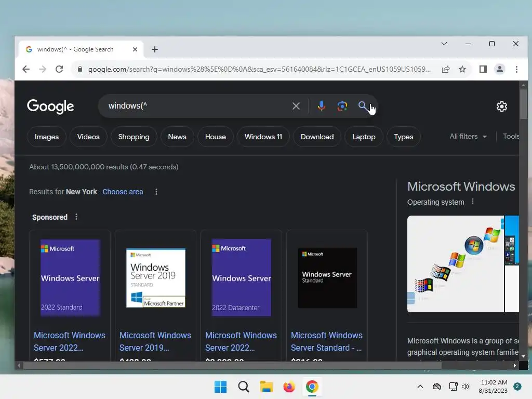Open the Microsoft Windows Server Standard link
The width and height of the screenshot is (532, 399).
[327, 341]
